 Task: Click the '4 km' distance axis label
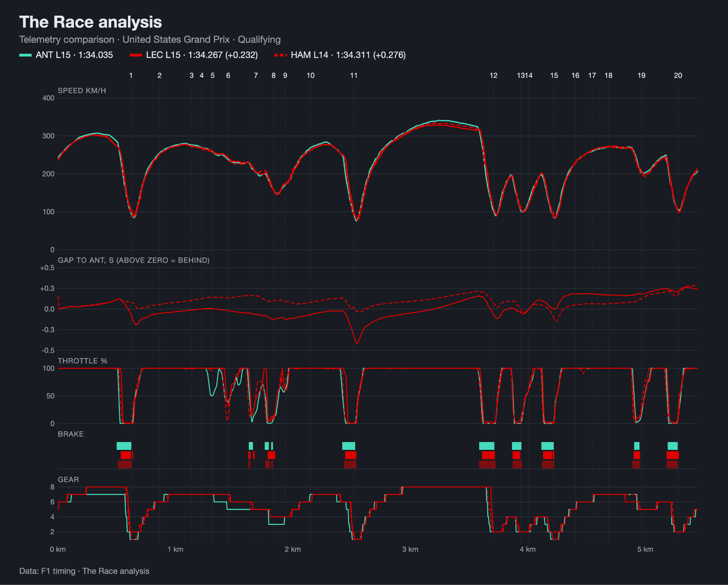click(x=528, y=549)
